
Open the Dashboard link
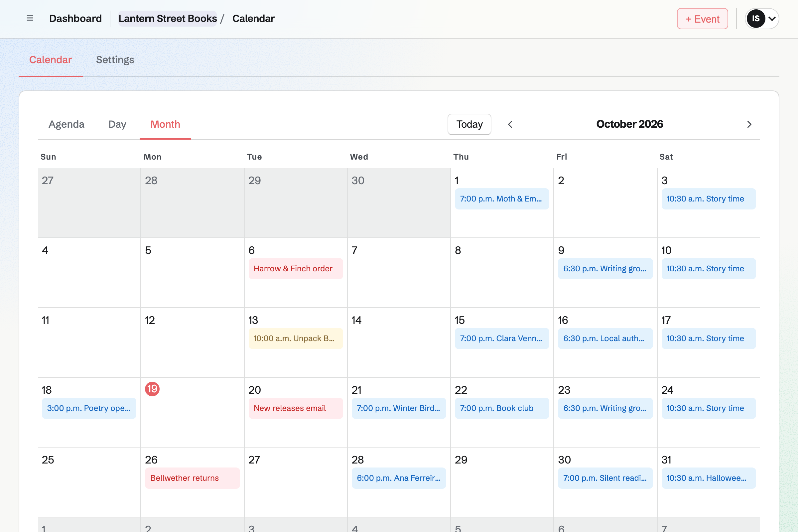[x=75, y=18]
